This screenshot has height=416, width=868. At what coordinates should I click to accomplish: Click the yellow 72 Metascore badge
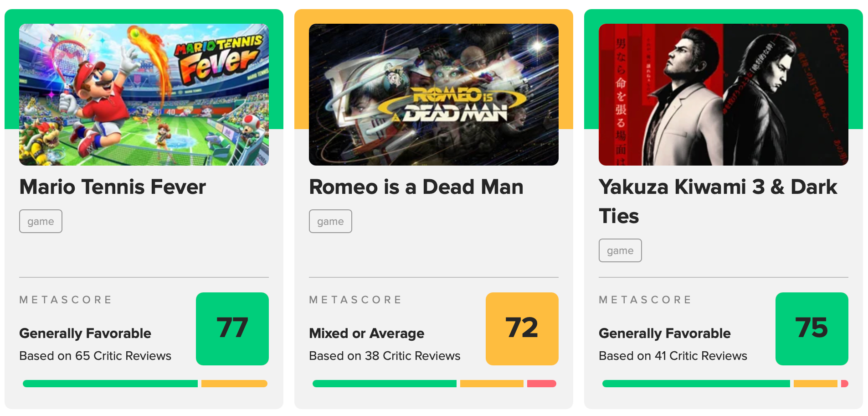(522, 328)
